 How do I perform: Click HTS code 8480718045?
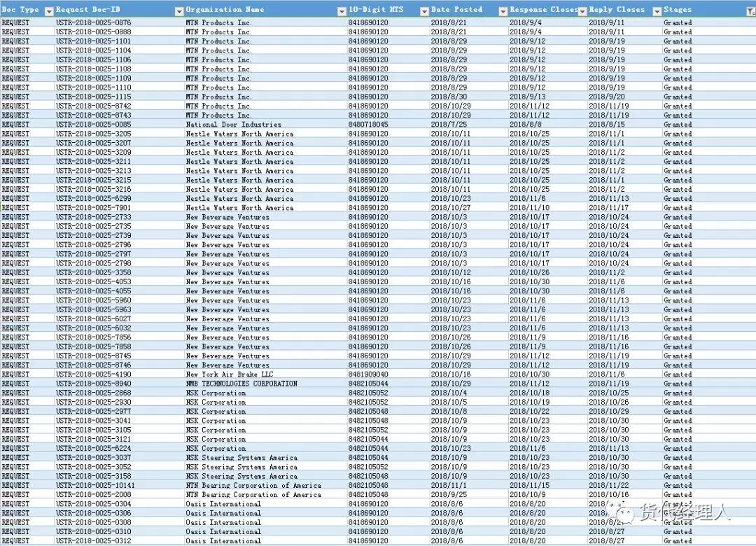[x=368, y=125]
